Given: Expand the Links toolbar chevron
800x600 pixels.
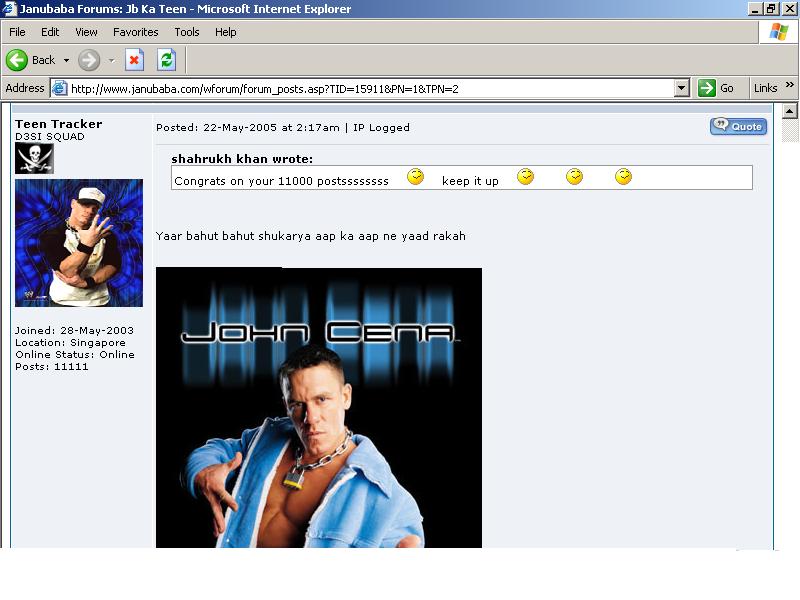Looking at the screenshot, I should pos(790,85).
